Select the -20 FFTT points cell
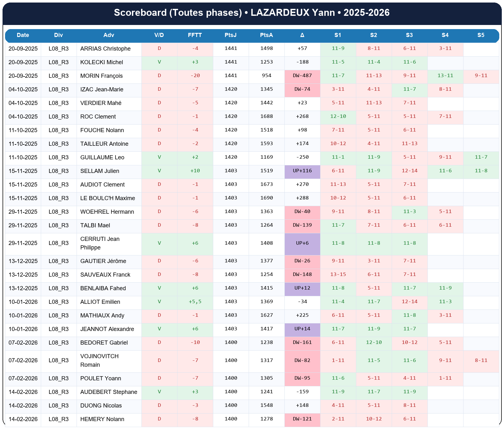This screenshot has height=429, width=504. [195, 76]
